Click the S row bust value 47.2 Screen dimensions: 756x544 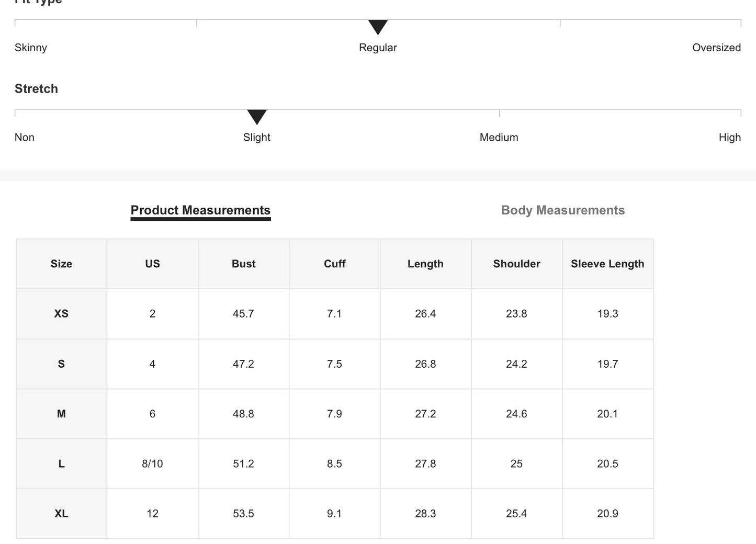tap(243, 364)
